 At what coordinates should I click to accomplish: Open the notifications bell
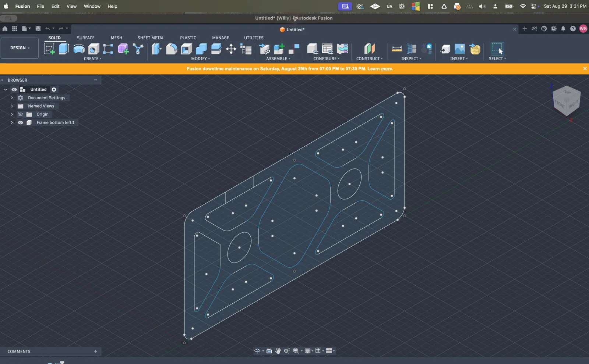563,29
